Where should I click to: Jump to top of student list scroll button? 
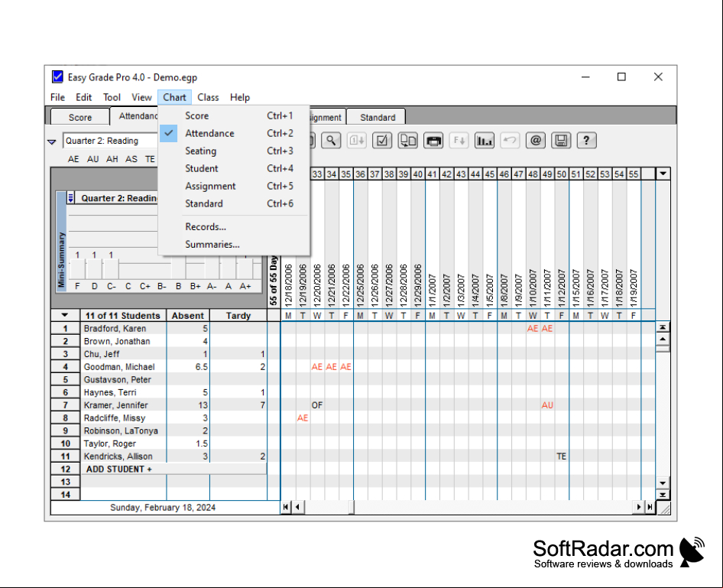(663, 327)
